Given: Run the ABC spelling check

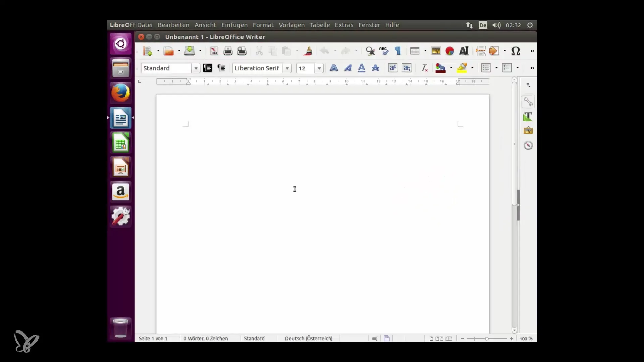Looking at the screenshot, I should point(384,51).
